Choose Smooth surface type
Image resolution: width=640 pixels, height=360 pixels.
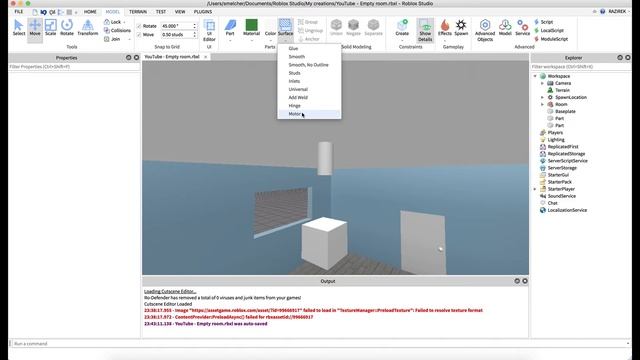(309, 57)
